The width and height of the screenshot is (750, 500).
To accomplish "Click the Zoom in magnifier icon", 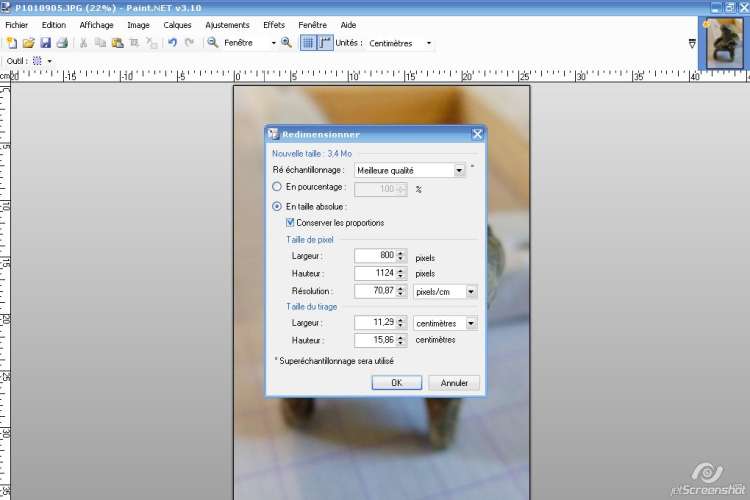I will coord(287,43).
